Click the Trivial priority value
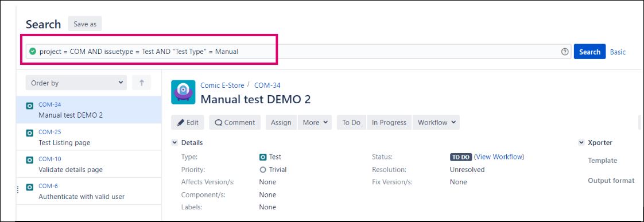 click(x=278, y=169)
